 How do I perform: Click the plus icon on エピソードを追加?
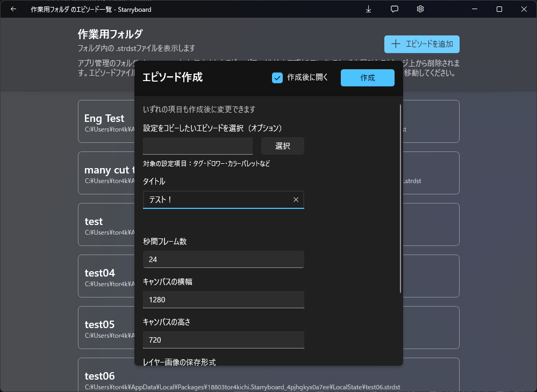click(x=396, y=44)
